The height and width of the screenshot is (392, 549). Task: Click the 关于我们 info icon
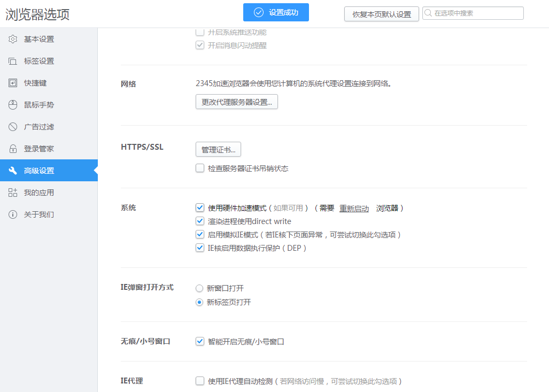click(13, 214)
